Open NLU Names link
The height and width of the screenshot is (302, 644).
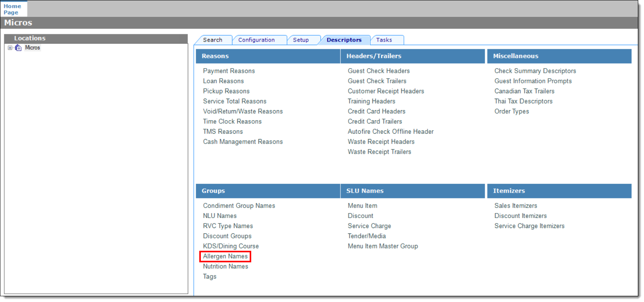[x=220, y=216]
